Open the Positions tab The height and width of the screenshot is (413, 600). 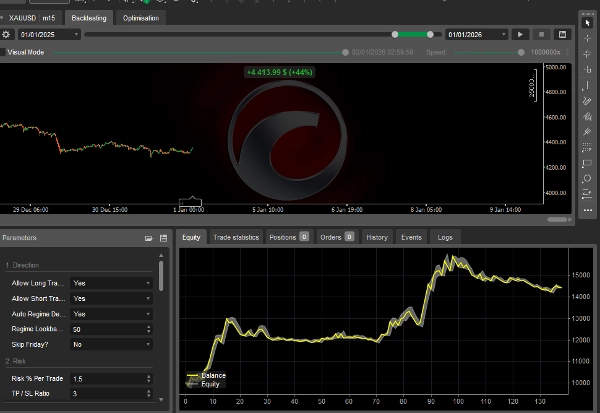tap(289, 237)
